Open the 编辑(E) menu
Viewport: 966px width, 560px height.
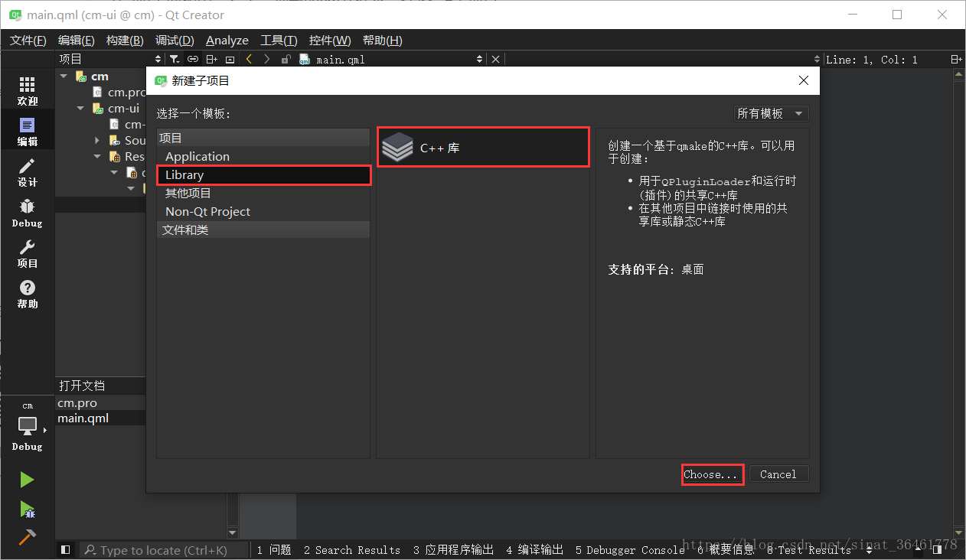pyautogui.click(x=76, y=41)
